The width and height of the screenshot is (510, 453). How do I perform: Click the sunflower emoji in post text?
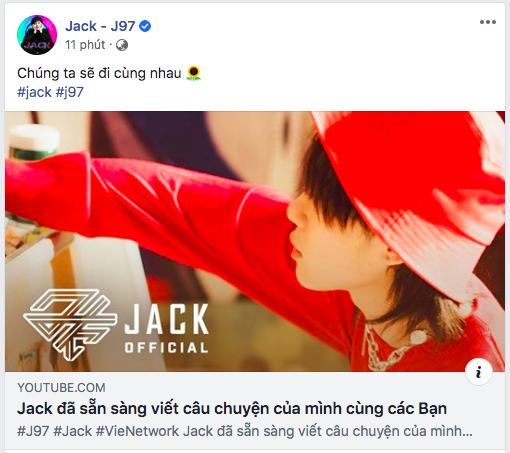click(x=194, y=73)
